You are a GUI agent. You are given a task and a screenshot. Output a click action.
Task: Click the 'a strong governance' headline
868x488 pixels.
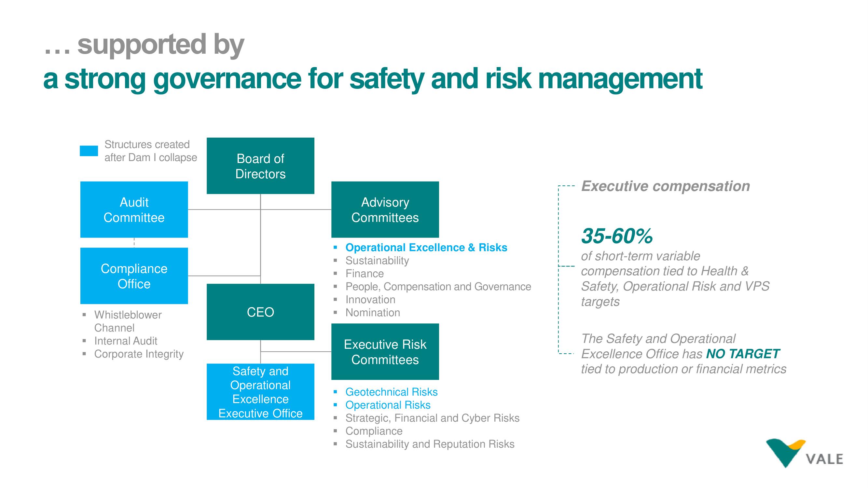tap(373, 79)
